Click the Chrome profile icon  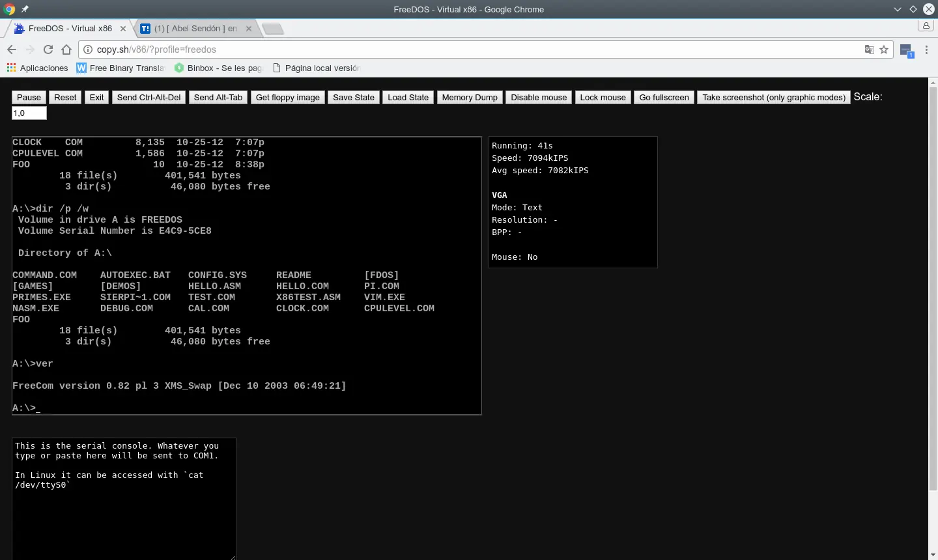click(926, 26)
